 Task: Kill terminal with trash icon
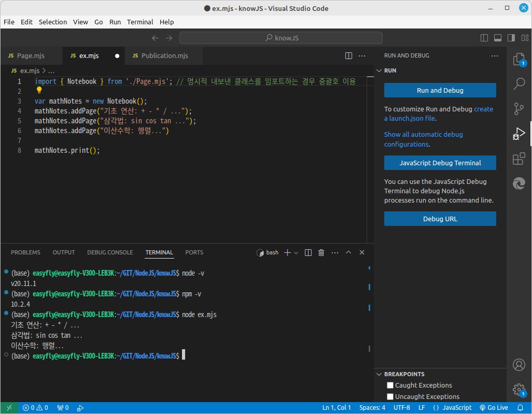[x=321, y=253]
